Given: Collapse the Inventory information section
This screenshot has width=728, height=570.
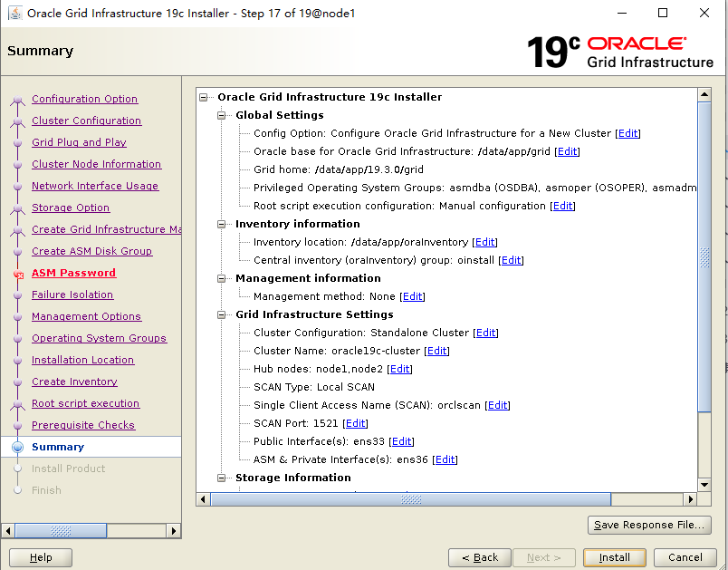Looking at the screenshot, I should coord(222,224).
